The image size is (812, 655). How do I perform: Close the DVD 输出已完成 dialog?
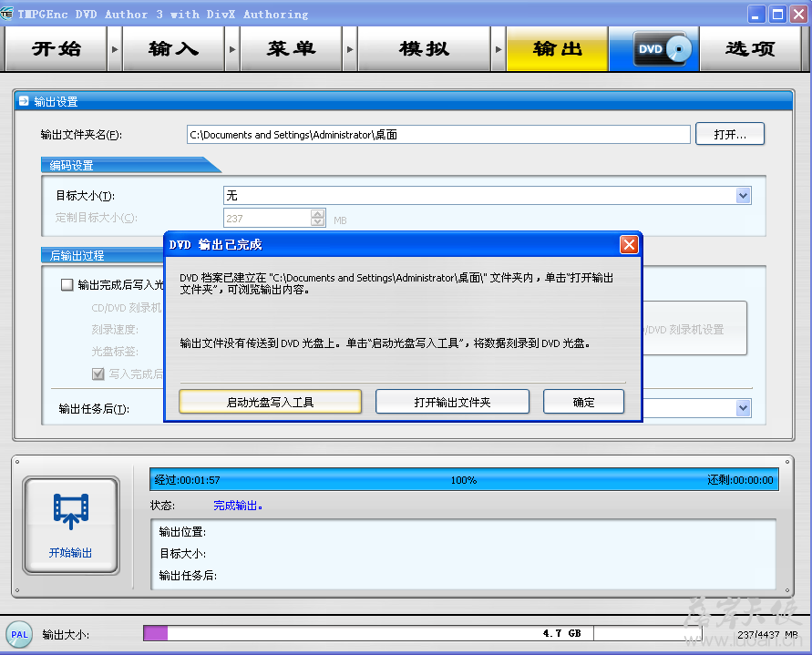click(x=629, y=244)
